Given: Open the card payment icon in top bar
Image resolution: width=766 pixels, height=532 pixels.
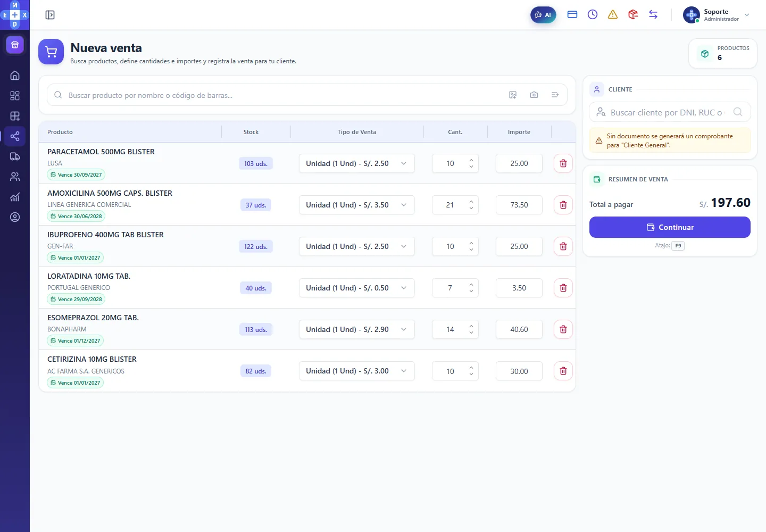Looking at the screenshot, I should click(x=572, y=15).
